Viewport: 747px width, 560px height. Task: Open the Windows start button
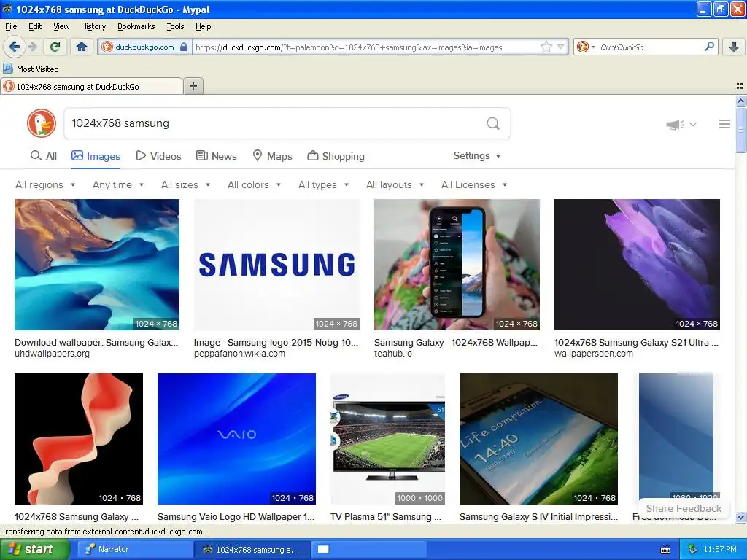coord(34,549)
